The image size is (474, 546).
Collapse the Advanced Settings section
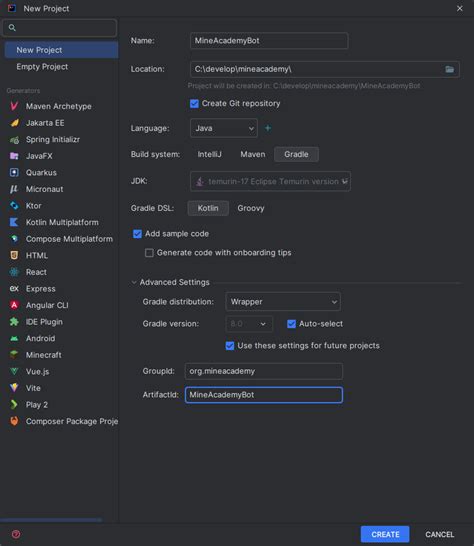(134, 282)
